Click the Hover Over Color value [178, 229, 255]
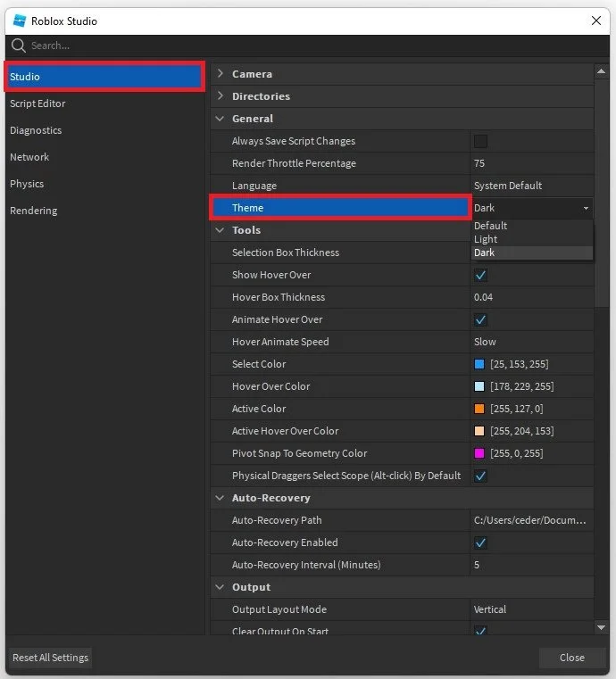The width and height of the screenshot is (616, 679). (522, 386)
